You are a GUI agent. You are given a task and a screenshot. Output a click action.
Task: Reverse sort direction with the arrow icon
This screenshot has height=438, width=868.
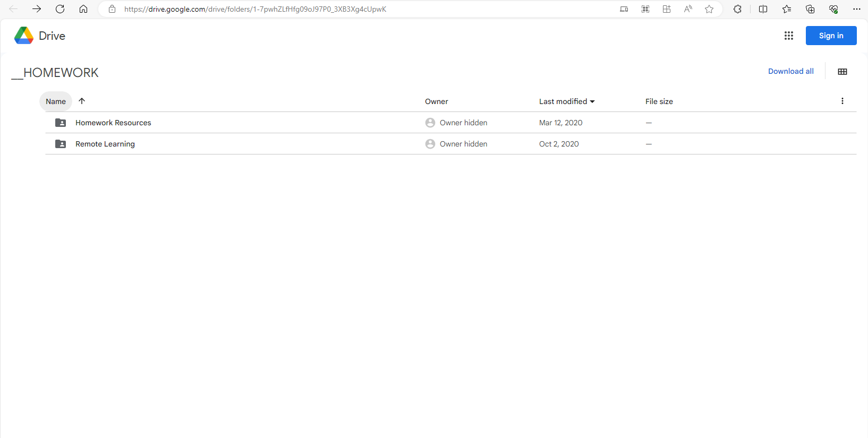pos(82,101)
